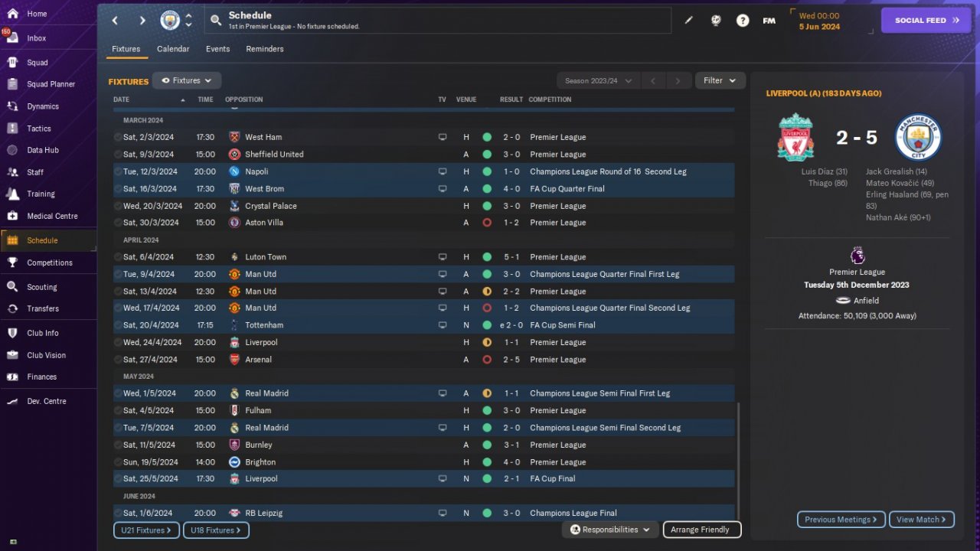
Task: Open the Filter dropdown
Action: [720, 80]
